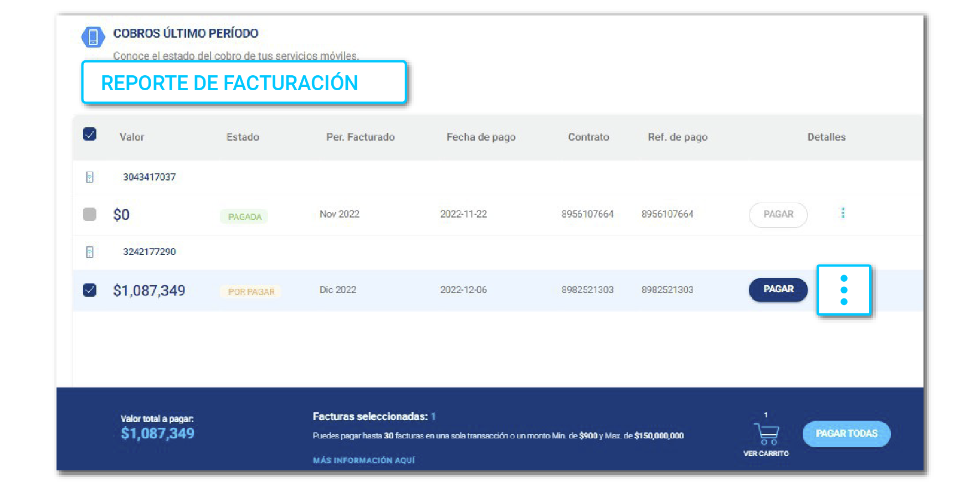Click payment reference 8956107664 in Ref. de pago column
The width and height of the screenshot is (980, 486).
[668, 214]
